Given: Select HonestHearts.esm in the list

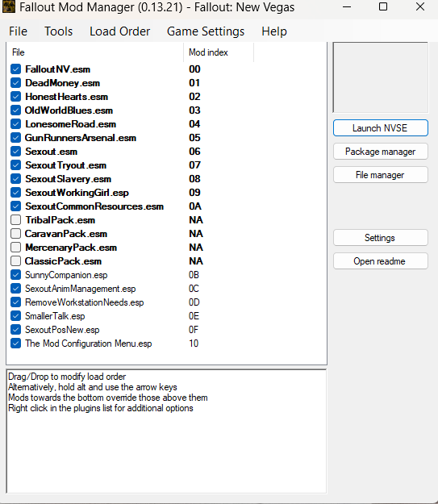Looking at the screenshot, I should pyautogui.click(x=67, y=97).
